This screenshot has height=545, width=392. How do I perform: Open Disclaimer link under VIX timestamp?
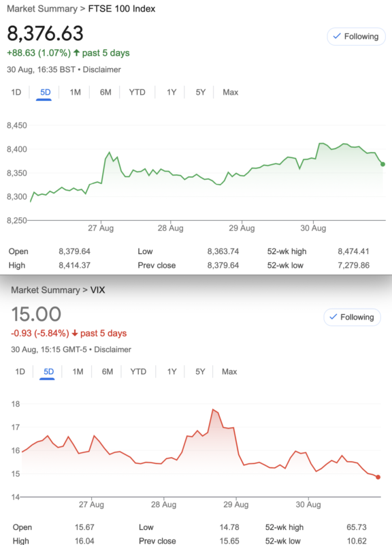pos(112,349)
